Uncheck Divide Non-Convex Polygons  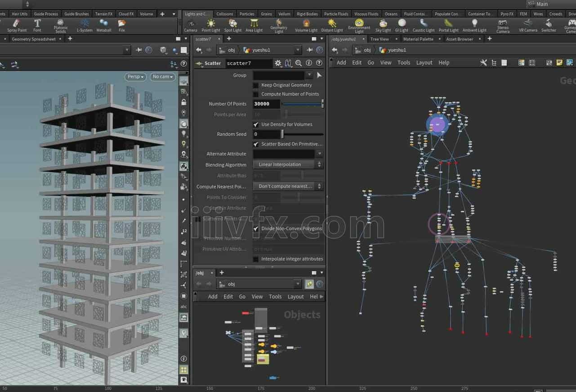coord(256,229)
